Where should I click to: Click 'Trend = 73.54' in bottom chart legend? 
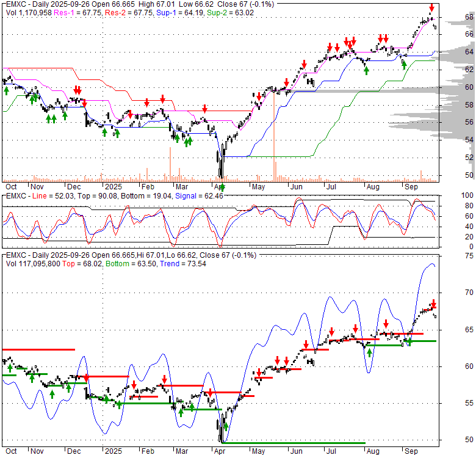183,264
